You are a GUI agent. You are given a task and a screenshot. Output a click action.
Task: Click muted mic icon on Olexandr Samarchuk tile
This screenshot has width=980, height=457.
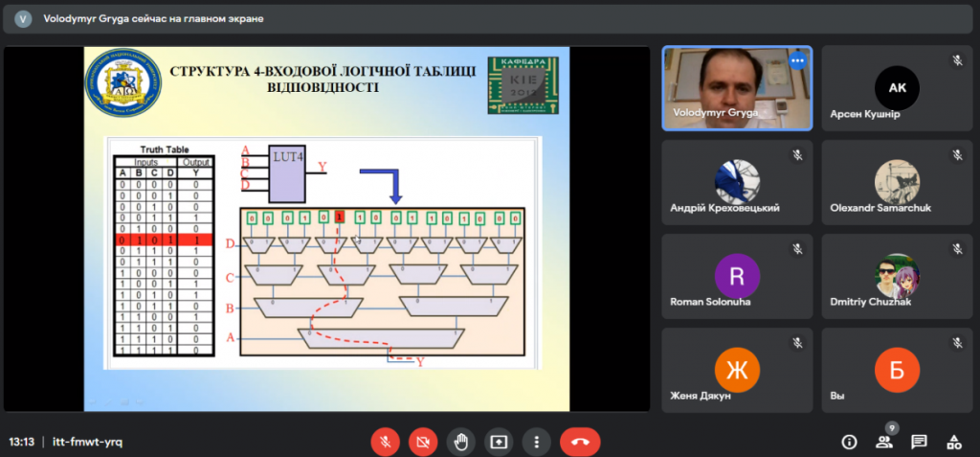pos(957,154)
